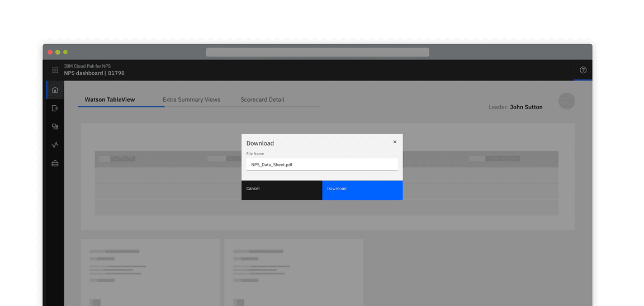Open the column view sidebar icon
The height and width of the screenshot is (306, 644).
pos(55,108)
